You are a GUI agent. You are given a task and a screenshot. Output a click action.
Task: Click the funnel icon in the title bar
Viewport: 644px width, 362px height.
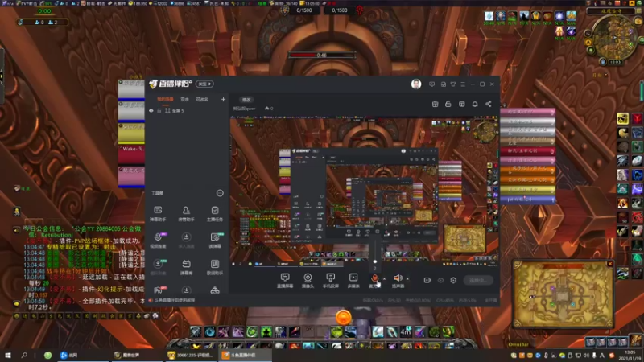click(453, 84)
